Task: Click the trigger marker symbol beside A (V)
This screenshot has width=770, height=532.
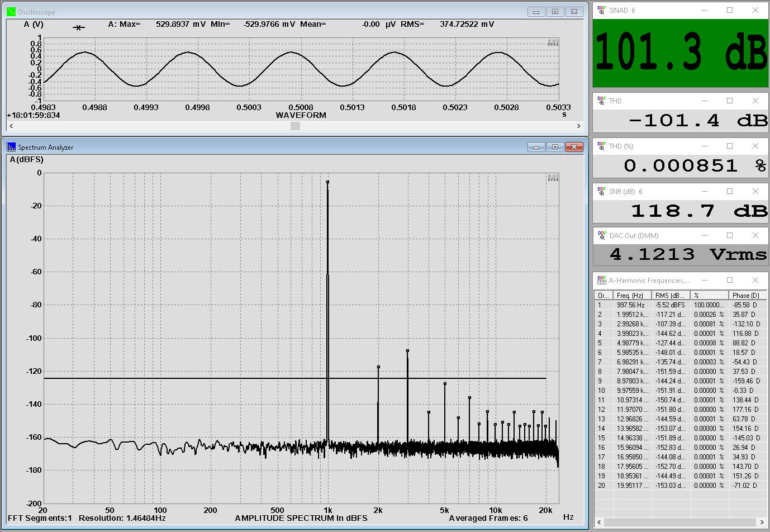Action: pyautogui.click(x=79, y=27)
